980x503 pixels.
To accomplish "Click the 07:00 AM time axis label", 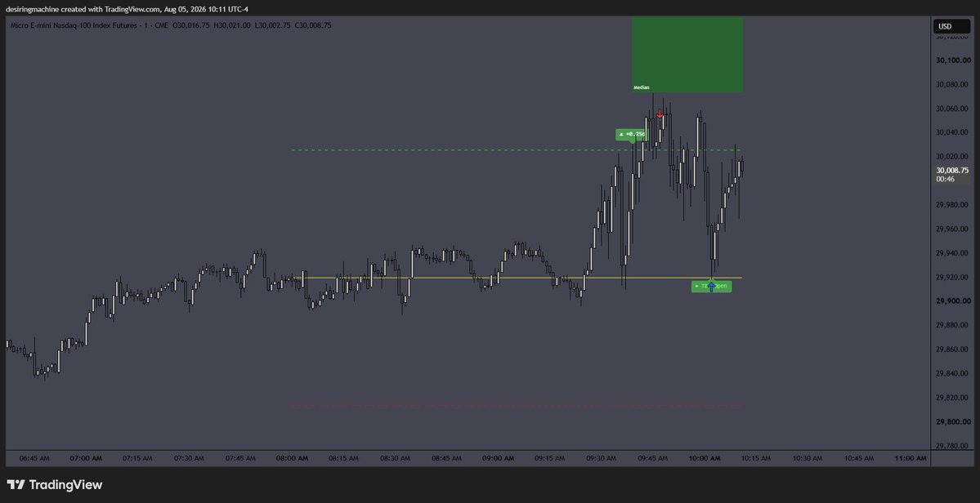I will click(86, 458).
